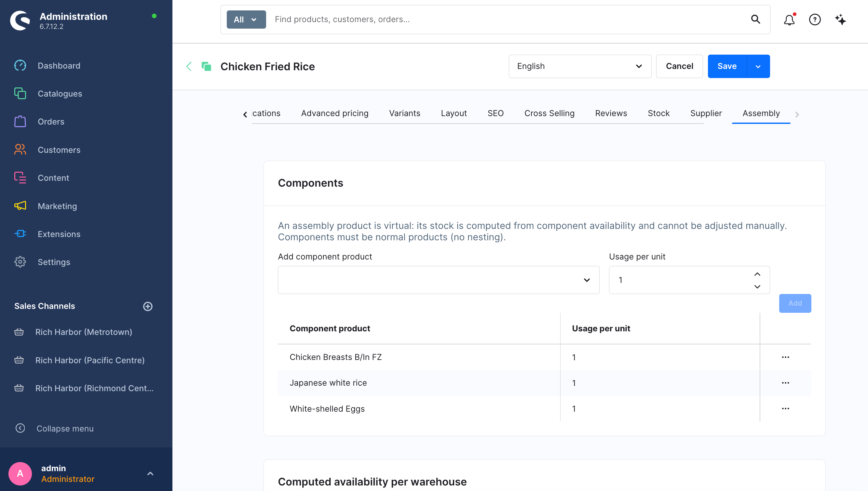Cancel editing the product
Viewport: 868px width, 491px height.
(679, 66)
